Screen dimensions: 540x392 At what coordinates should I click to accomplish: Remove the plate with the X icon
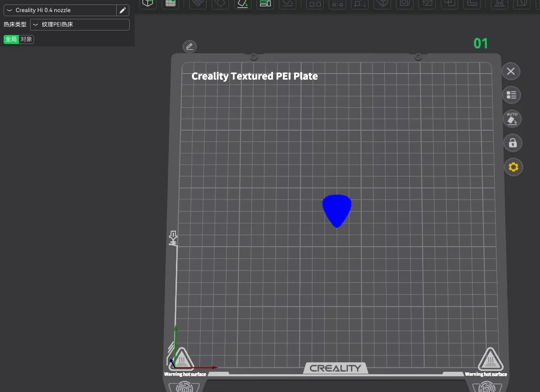point(510,71)
